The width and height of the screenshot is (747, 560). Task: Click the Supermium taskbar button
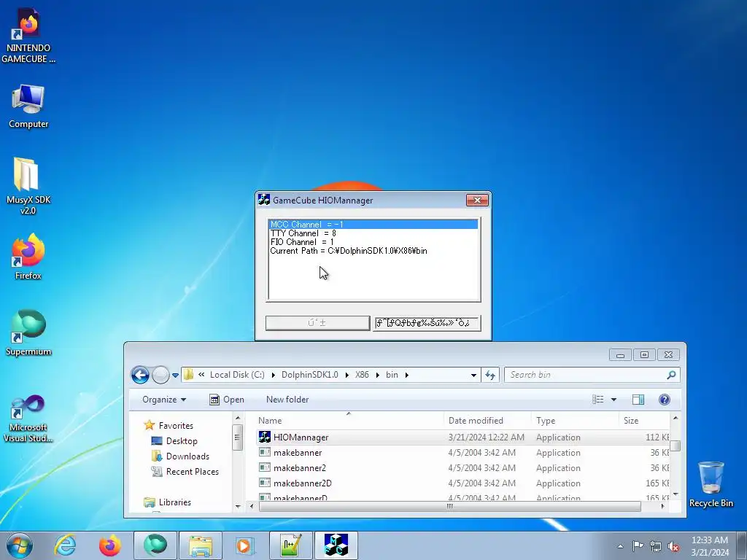[x=155, y=545]
